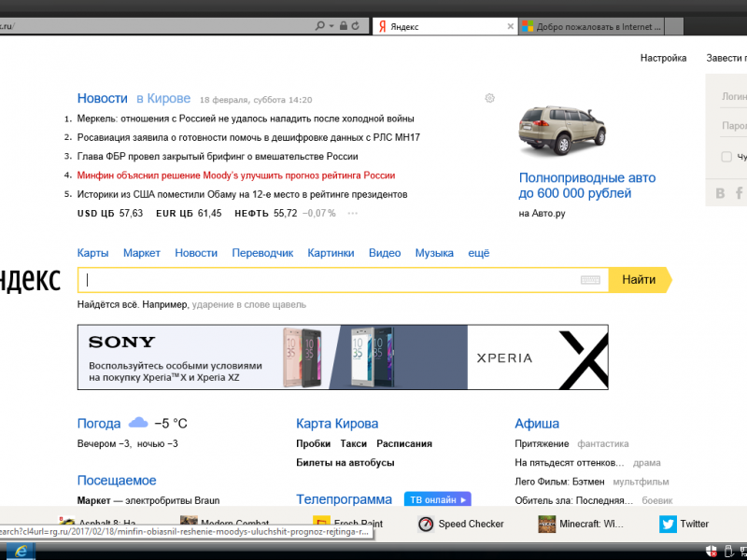
Task: Open Картинки service link
Action: click(331, 253)
